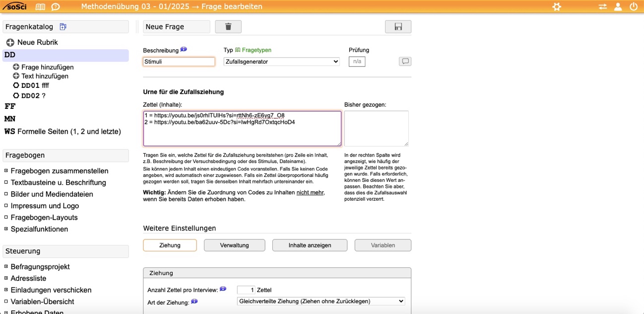Image resolution: width=644 pixels, height=314 pixels.
Task: Click info icon beside Beschreibung label
Action: (184, 50)
